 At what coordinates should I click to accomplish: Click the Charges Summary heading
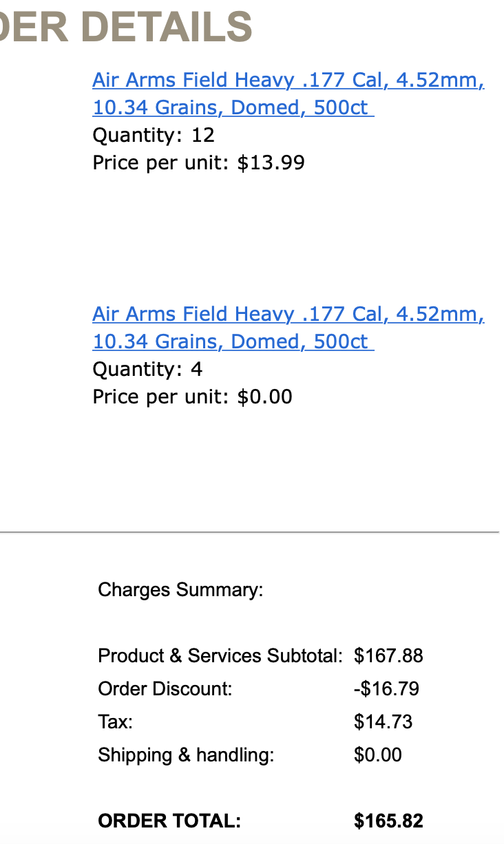click(x=181, y=590)
